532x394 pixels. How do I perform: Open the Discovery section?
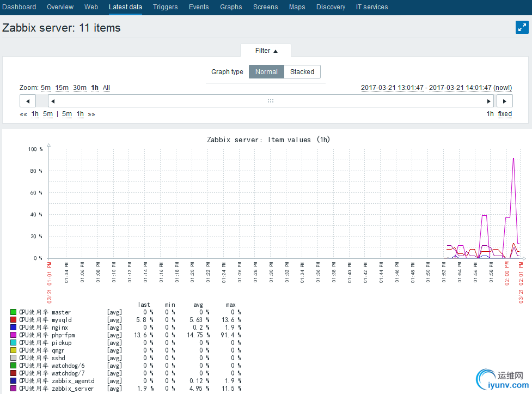(x=331, y=7)
